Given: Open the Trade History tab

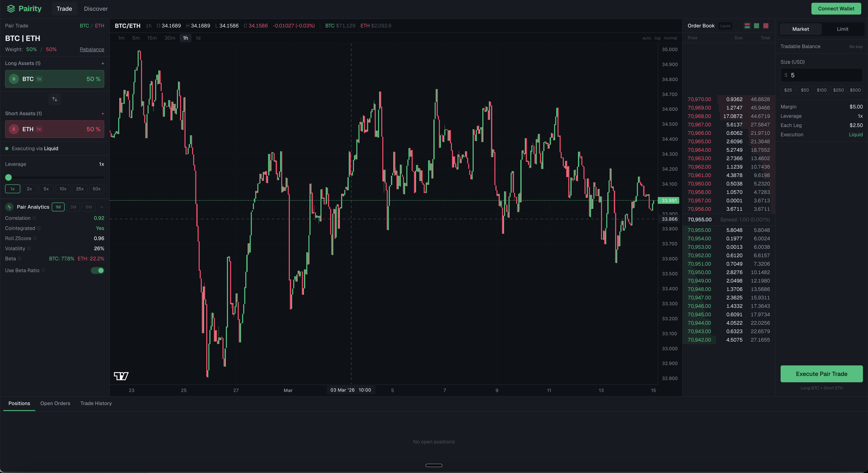Looking at the screenshot, I should coord(96,403).
